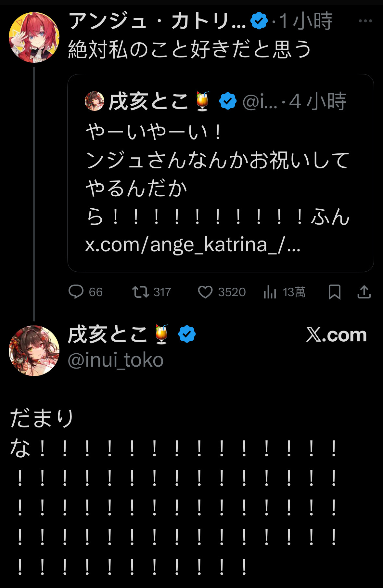Click the reply speech bubble icon
This screenshot has width=383, height=588.
coord(76,292)
